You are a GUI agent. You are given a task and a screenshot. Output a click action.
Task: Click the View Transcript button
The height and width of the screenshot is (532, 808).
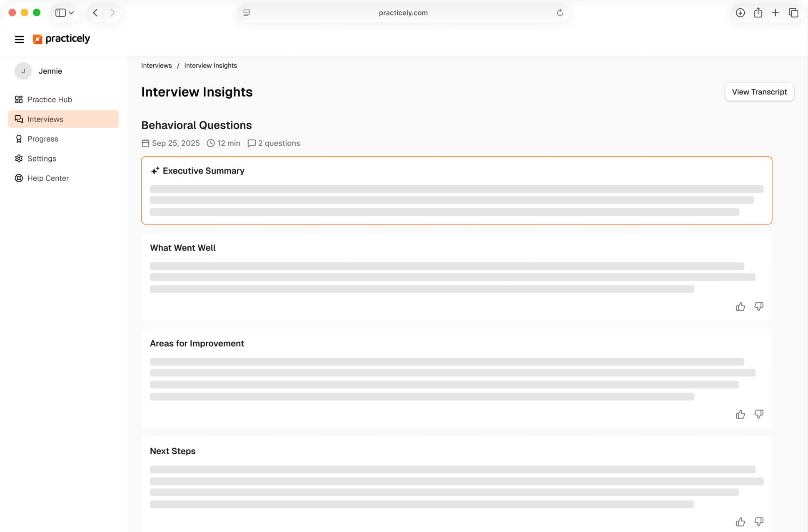(759, 92)
